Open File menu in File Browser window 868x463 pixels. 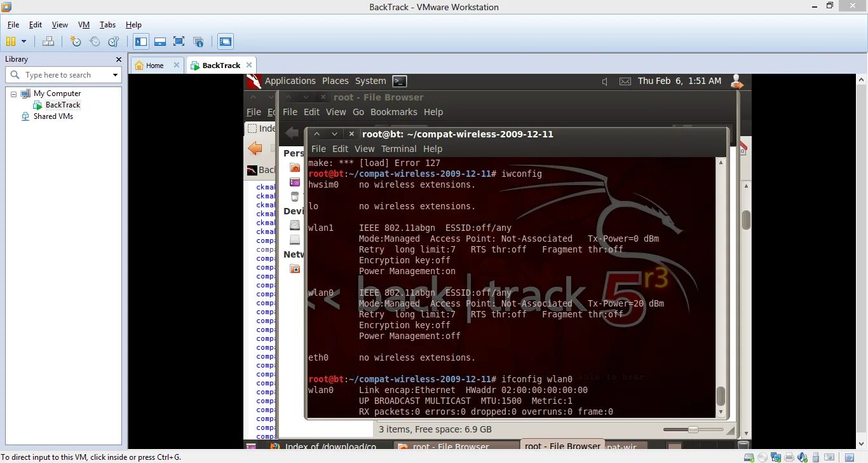(290, 112)
